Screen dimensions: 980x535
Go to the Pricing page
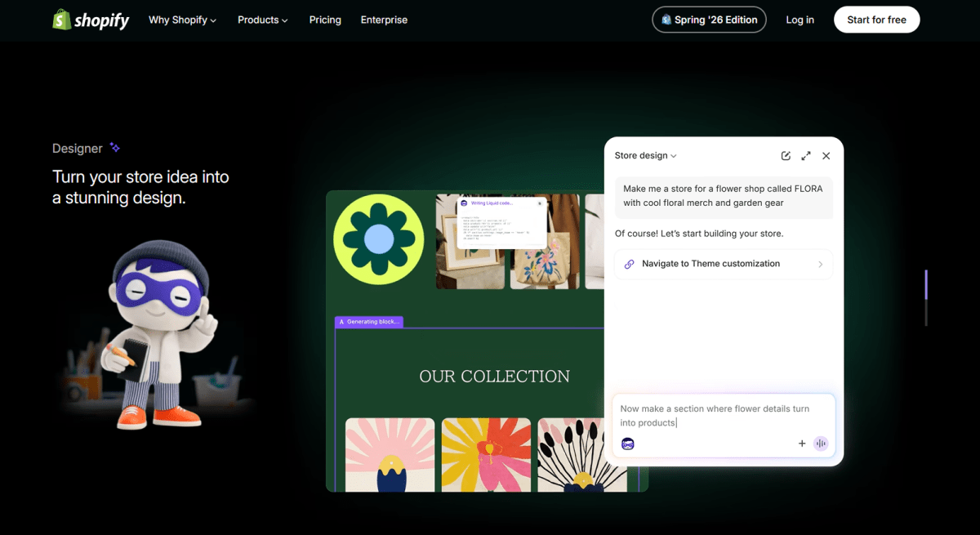point(325,20)
